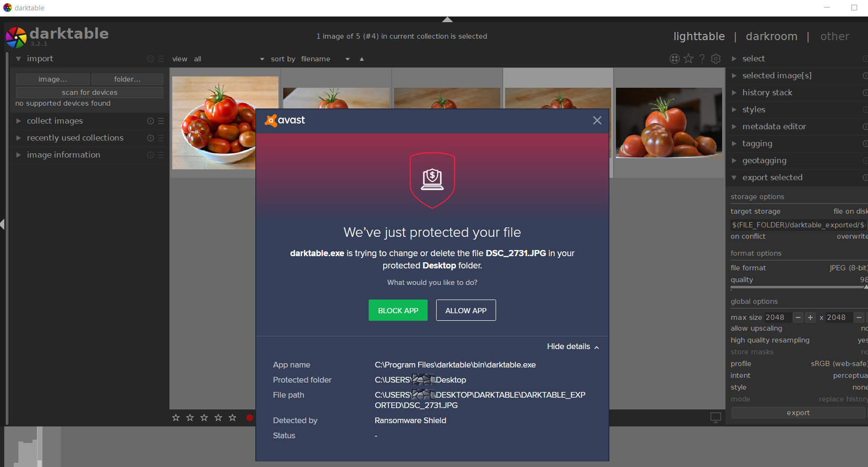Expand image information module
The image size is (868, 467).
18,155
